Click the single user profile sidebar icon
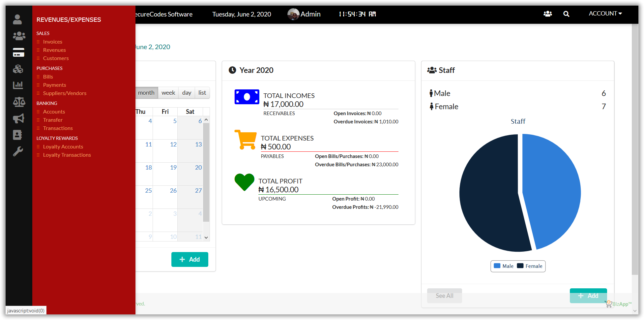This screenshot has height=320, width=644. [17, 19]
